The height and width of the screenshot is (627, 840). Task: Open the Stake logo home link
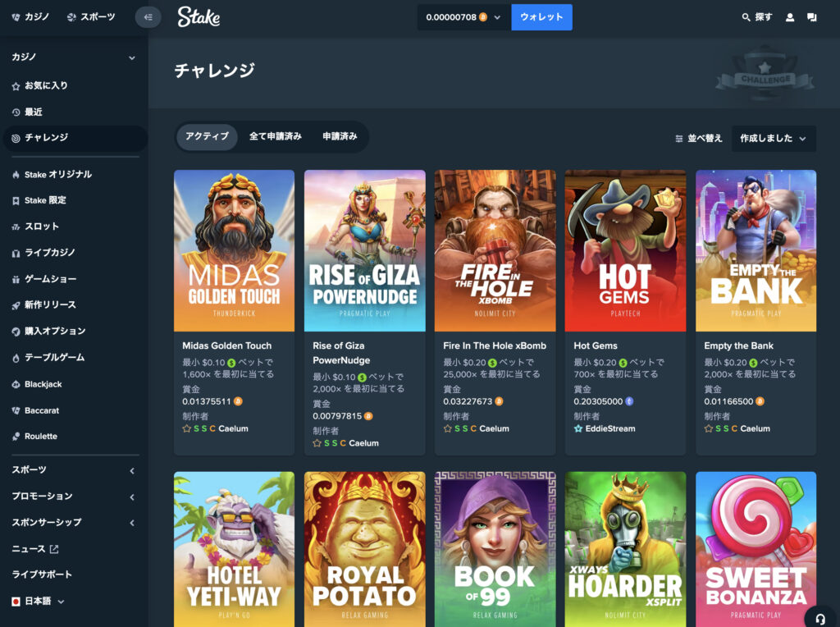(199, 17)
